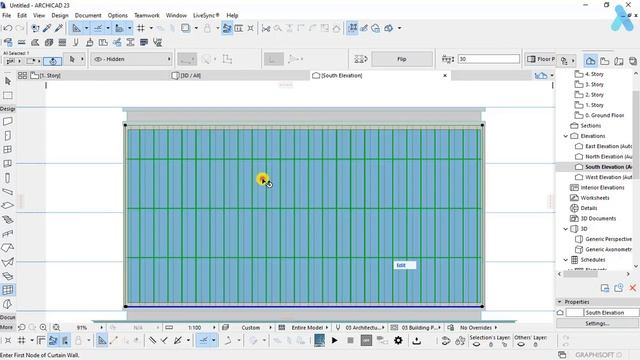The height and width of the screenshot is (360, 640).
Task: Click the Edit button on the curtain wall
Action: click(x=404, y=265)
